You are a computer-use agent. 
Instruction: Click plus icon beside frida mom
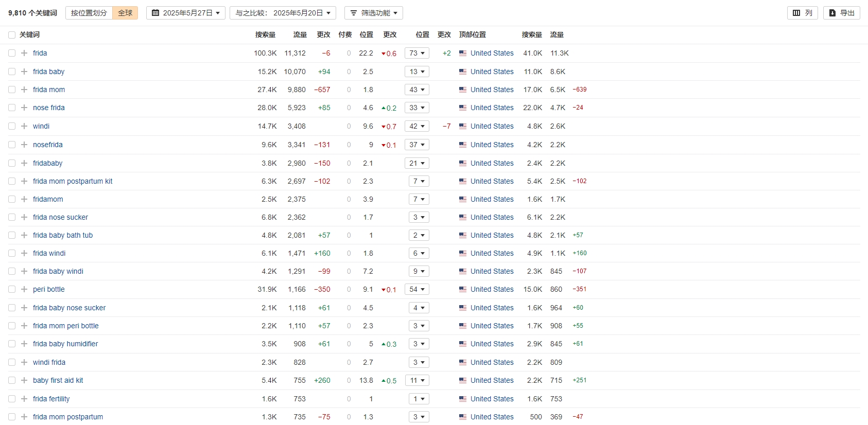click(x=24, y=90)
